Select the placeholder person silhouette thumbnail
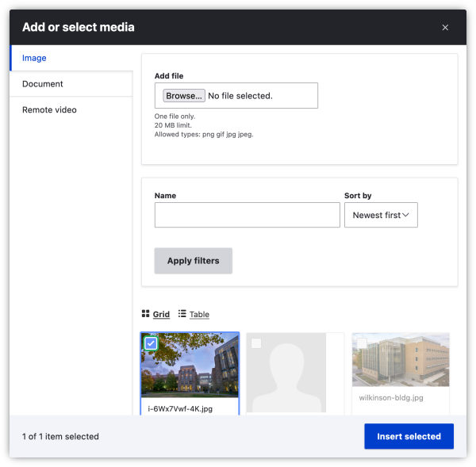Image resolution: width=476 pixels, height=467 pixels. pyautogui.click(x=286, y=373)
